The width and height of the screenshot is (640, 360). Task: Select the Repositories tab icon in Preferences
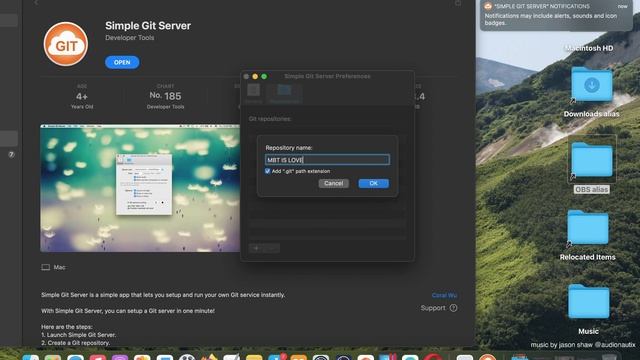pos(284,90)
